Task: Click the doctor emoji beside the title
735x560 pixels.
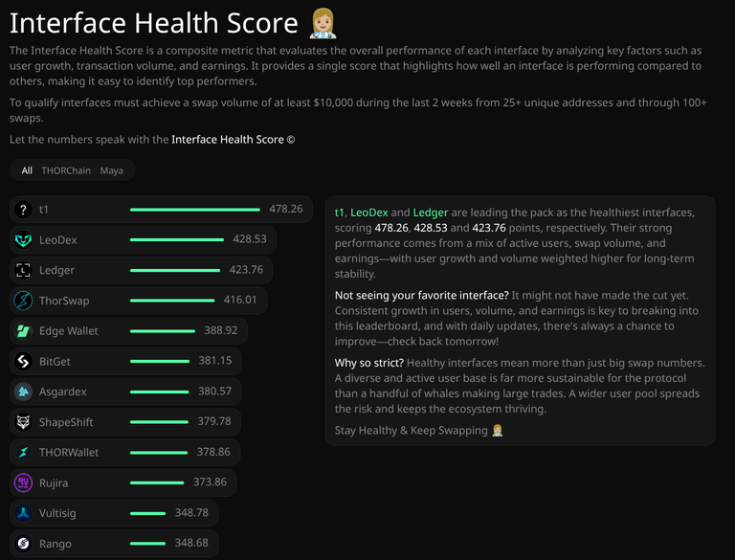Action: (323, 23)
